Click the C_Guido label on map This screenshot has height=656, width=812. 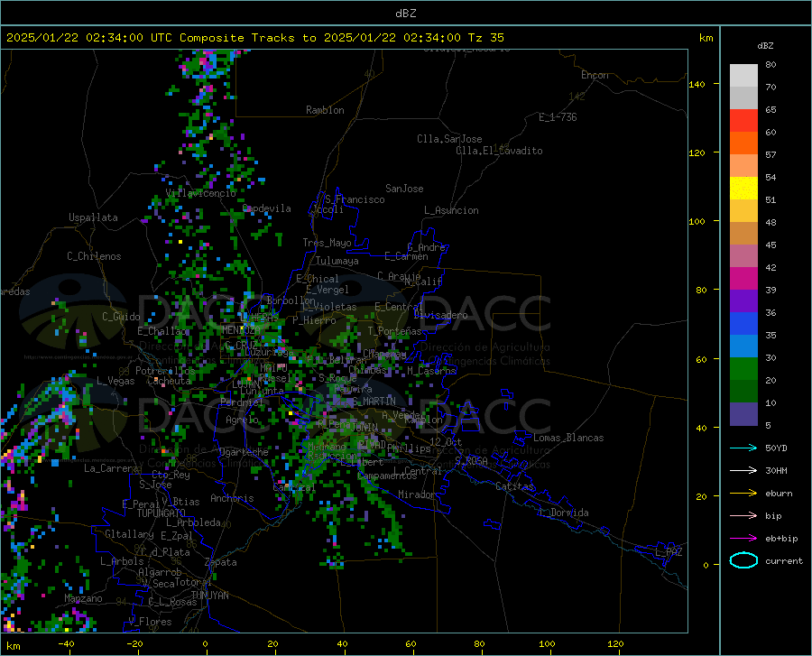click(121, 317)
